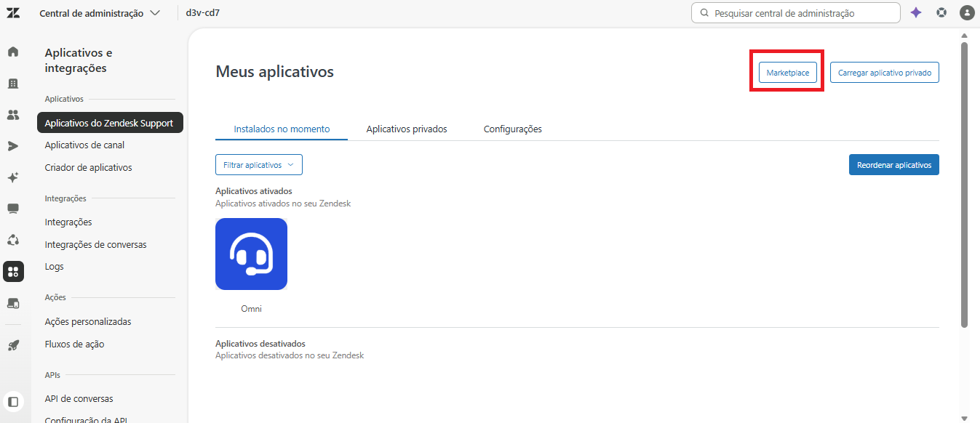Click the Marketplace button

tap(788, 73)
